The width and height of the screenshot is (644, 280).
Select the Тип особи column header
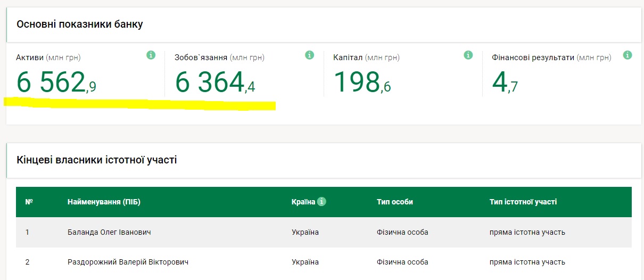pyautogui.click(x=394, y=202)
